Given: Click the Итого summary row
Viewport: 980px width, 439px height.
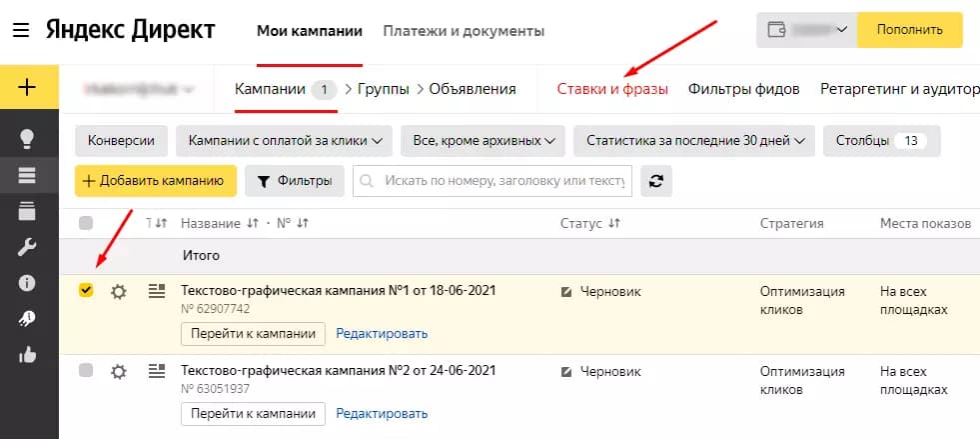Looking at the screenshot, I should pos(519,256).
